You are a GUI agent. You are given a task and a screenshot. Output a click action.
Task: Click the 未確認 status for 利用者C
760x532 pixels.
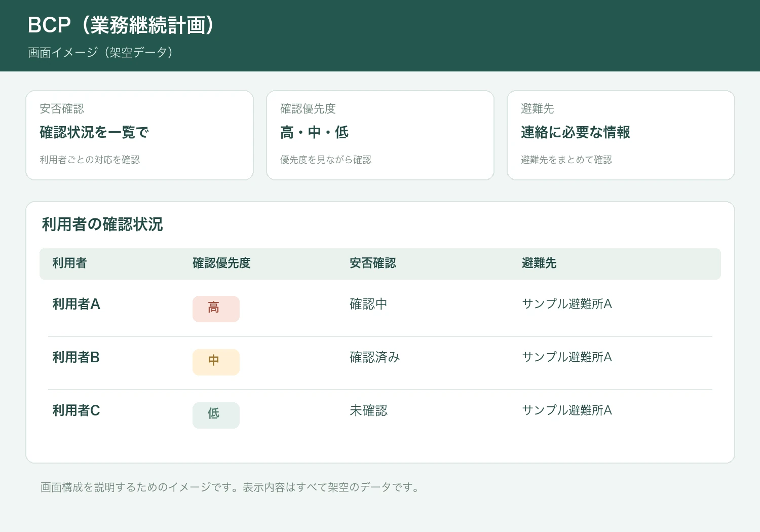coord(368,410)
